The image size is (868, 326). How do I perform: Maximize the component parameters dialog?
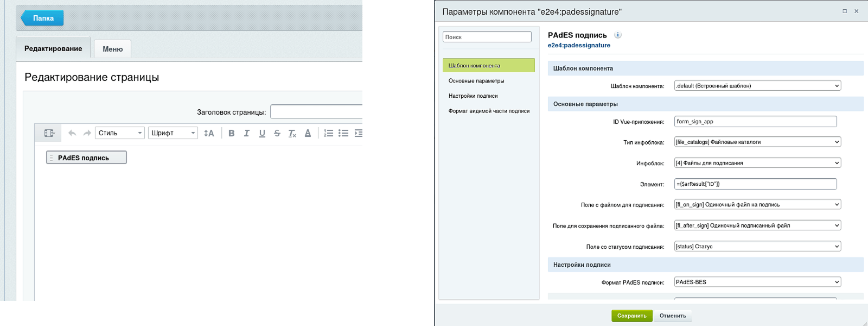click(x=845, y=11)
